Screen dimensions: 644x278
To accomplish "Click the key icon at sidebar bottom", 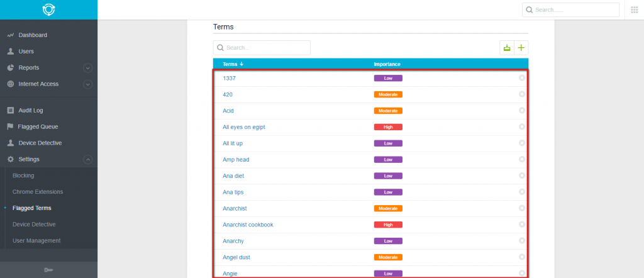I will [x=48, y=270].
